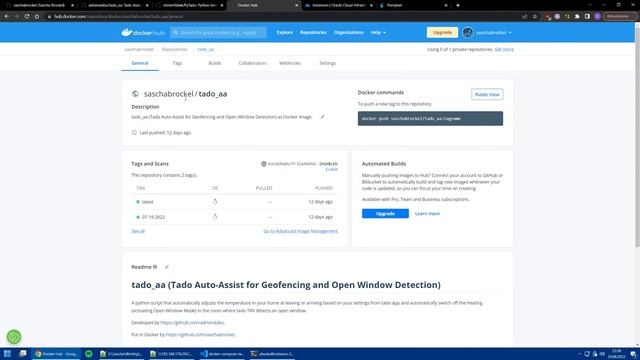Click the green floating circular icon

tap(14, 337)
